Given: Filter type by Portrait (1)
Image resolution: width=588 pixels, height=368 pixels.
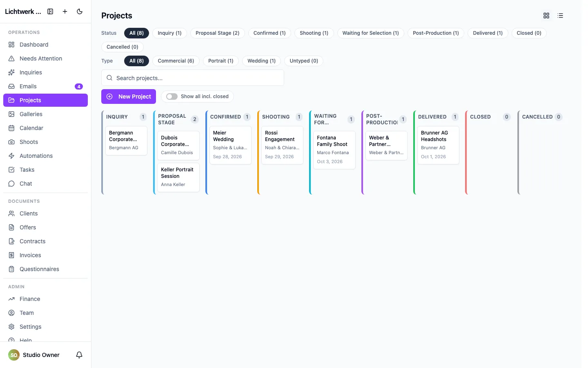Looking at the screenshot, I should coord(220,61).
